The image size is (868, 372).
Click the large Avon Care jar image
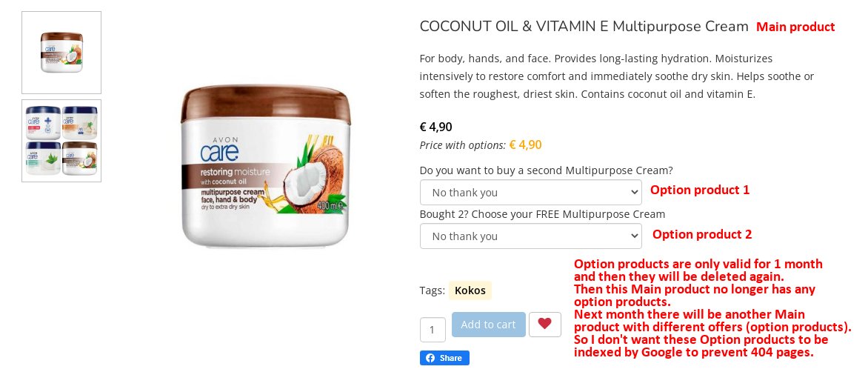coord(266,166)
